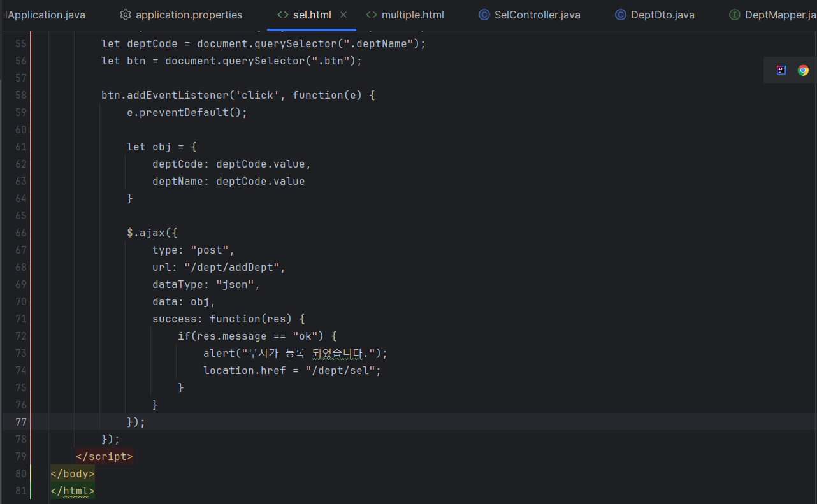Screen dimensions: 817x504
Task: Open the Chrome browser preview icon
Action: pos(803,70)
